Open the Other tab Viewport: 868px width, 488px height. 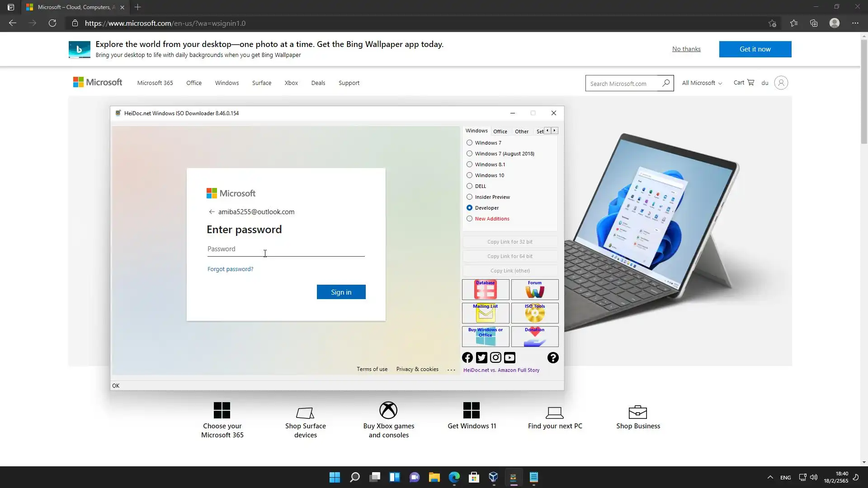point(521,131)
